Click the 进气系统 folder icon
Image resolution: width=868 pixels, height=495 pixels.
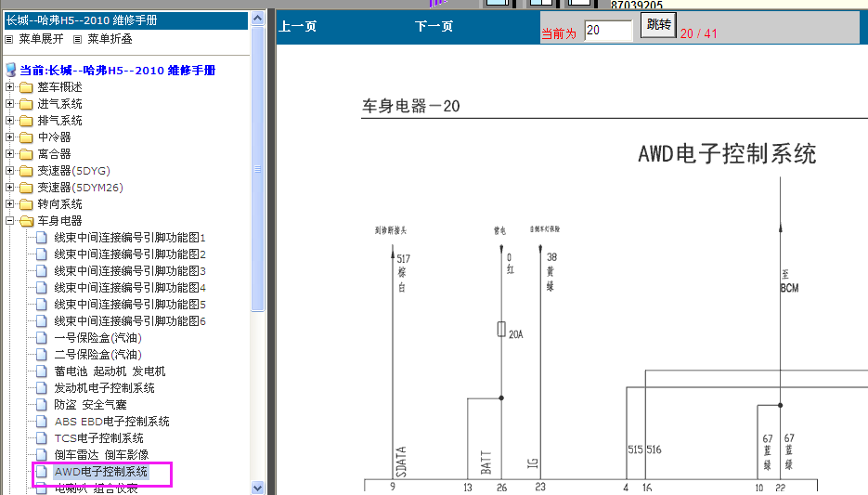coord(26,104)
